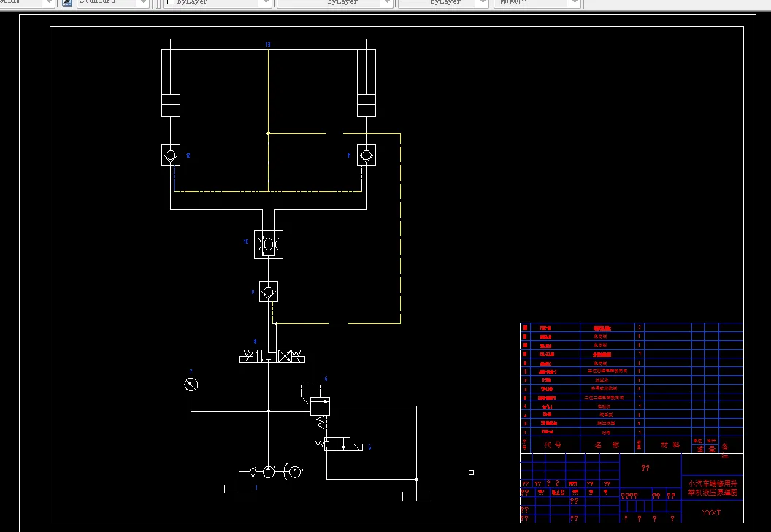Click the junction dot below check valve 9
771x532 pixels.
[276, 323]
